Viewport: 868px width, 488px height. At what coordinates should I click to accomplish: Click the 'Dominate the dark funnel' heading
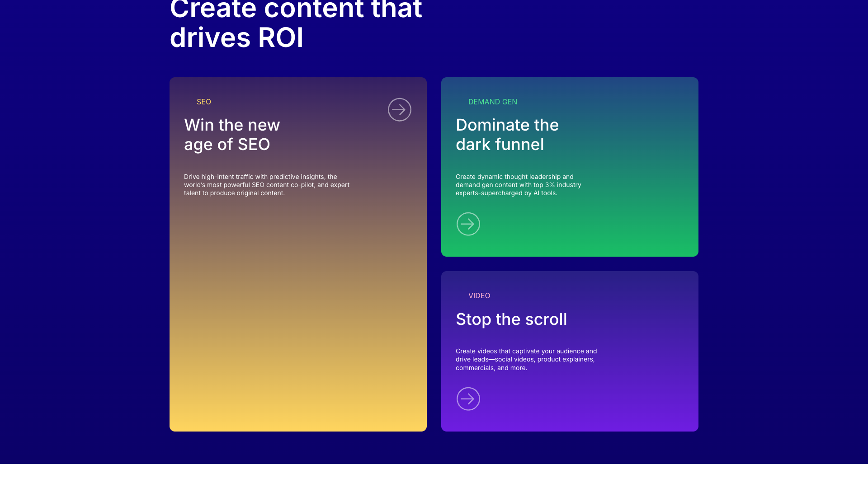507,134
